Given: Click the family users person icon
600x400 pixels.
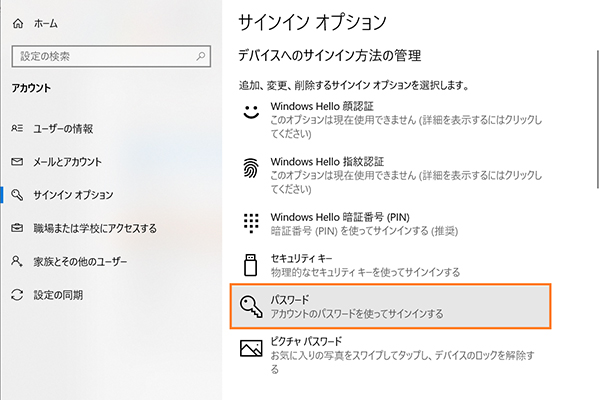Looking at the screenshot, I should (17, 261).
